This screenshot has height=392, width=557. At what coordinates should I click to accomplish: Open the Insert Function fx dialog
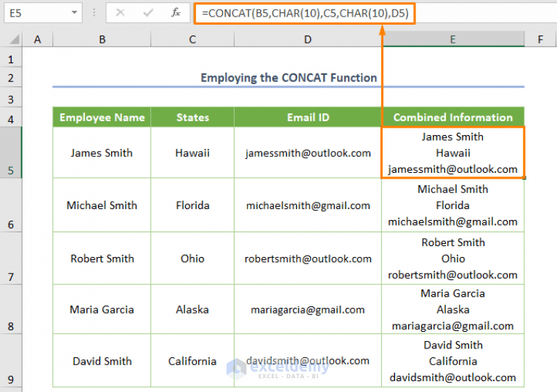pos(176,13)
